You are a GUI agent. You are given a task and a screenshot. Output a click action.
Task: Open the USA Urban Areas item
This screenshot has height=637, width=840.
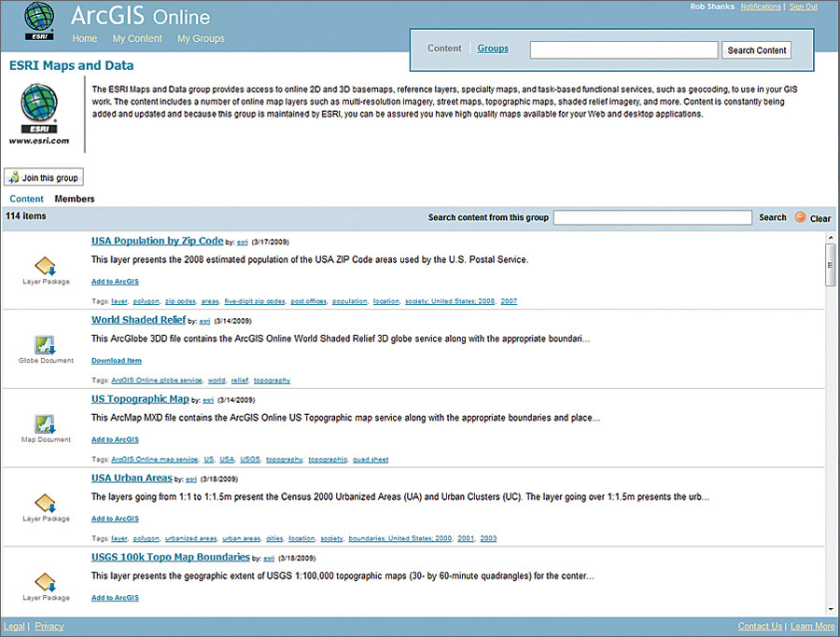click(x=132, y=478)
